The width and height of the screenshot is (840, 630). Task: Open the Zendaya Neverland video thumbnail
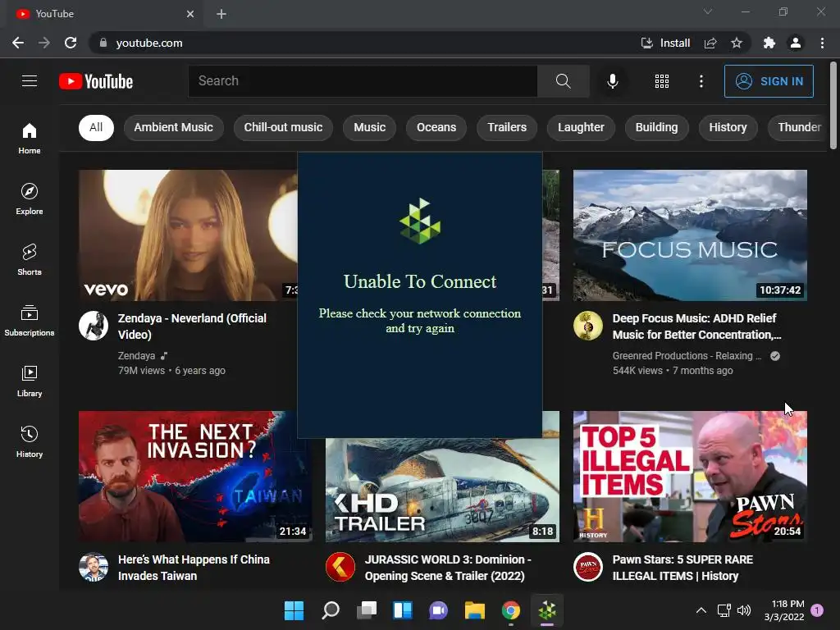click(188, 235)
